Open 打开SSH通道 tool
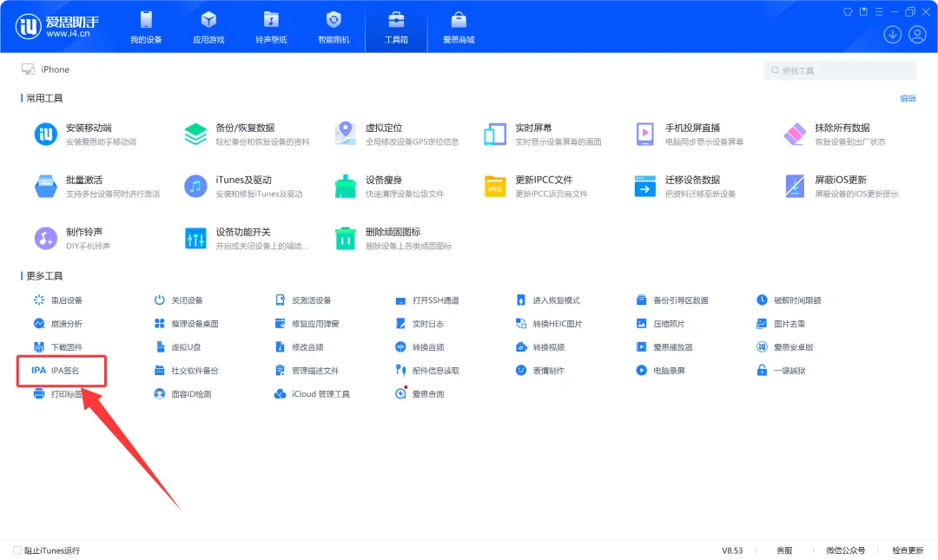The width and height of the screenshot is (938, 560). [x=427, y=300]
